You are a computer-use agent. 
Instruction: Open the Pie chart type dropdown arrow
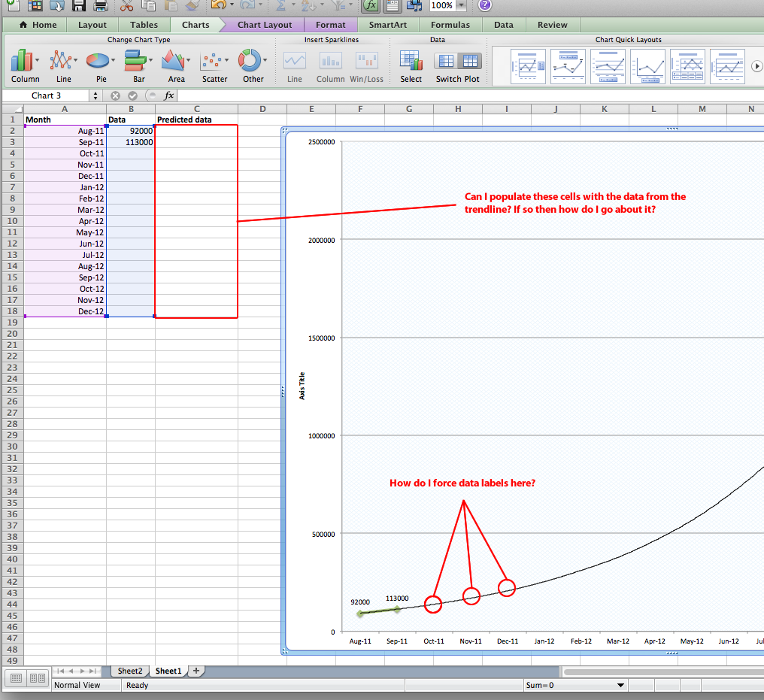(x=113, y=60)
